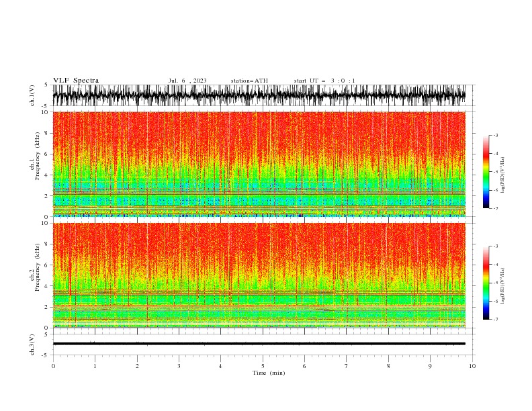Click the "ch.3(V)" waveform axis label

click(32, 345)
